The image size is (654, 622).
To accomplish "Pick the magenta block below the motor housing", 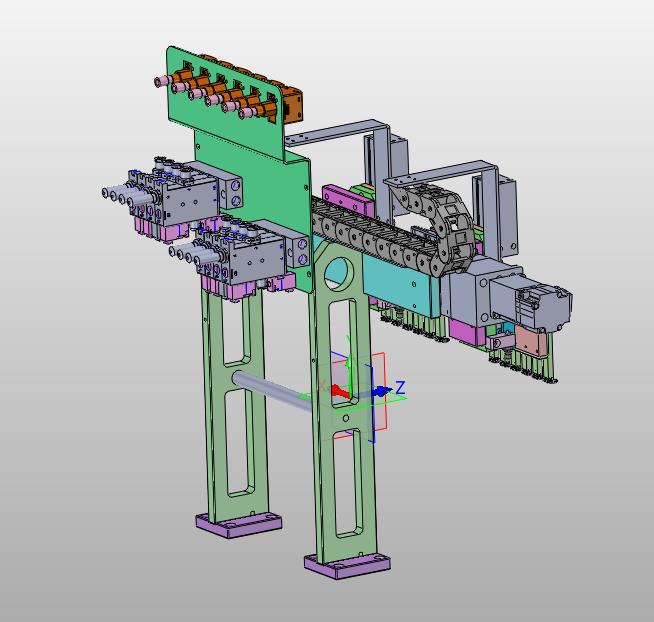I will 467,332.
